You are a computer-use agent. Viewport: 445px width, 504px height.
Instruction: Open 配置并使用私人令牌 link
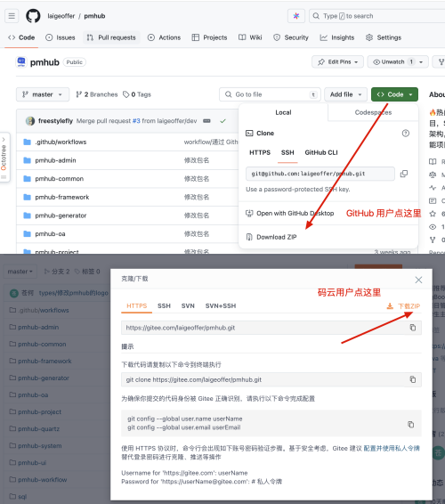click(392, 449)
